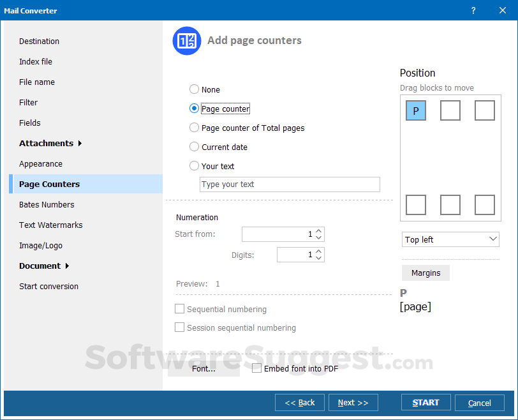The width and height of the screenshot is (518, 420).
Task: Open the "Margins" settings
Action: (x=426, y=273)
